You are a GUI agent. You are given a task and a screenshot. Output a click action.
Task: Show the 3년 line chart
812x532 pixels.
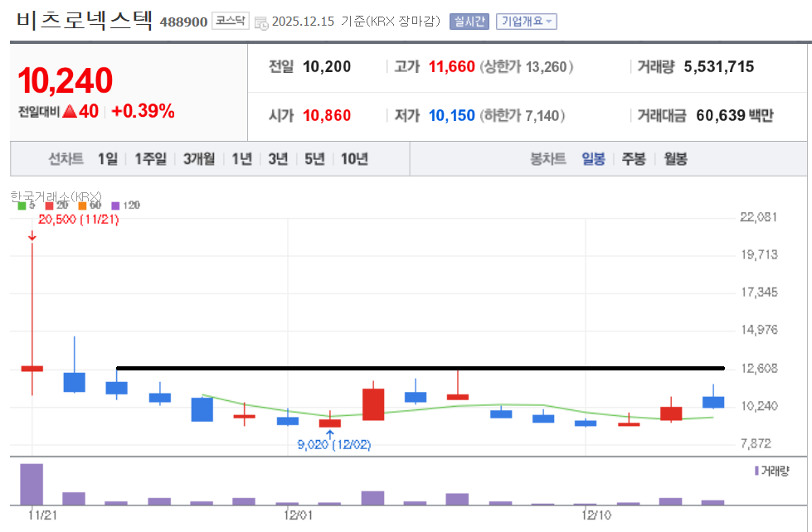[x=278, y=159]
